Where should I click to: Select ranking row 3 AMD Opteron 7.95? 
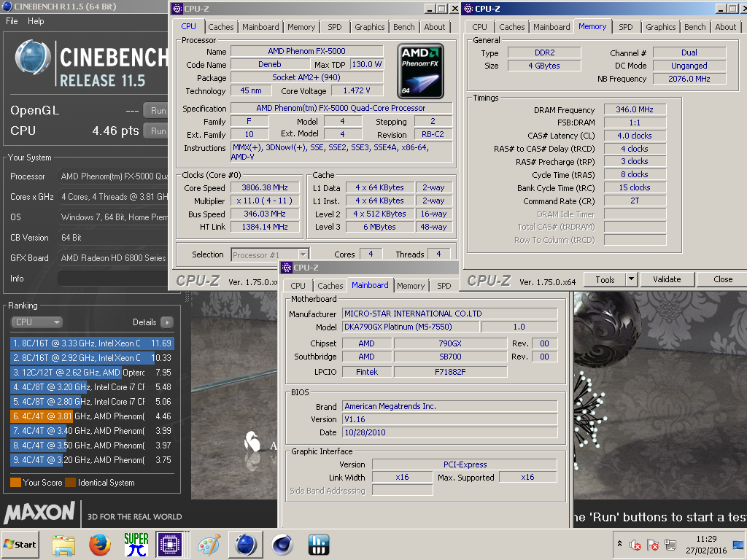(x=92, y=373)
